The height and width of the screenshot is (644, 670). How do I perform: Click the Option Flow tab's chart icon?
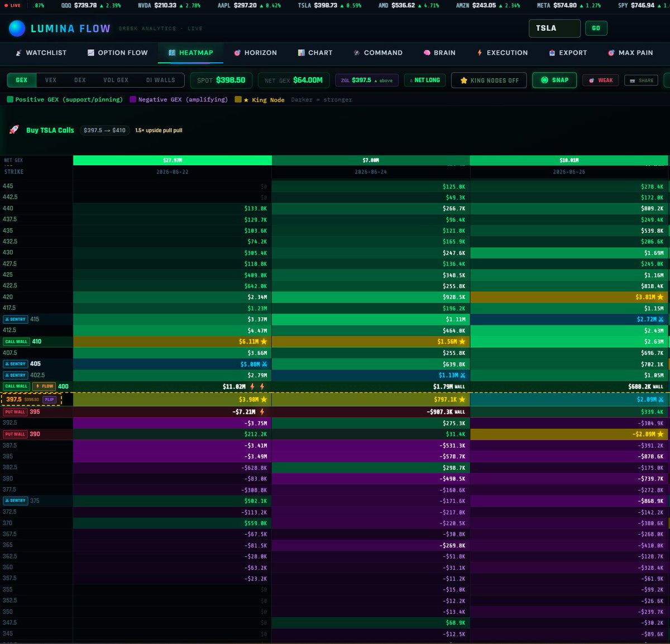point(91,52)
